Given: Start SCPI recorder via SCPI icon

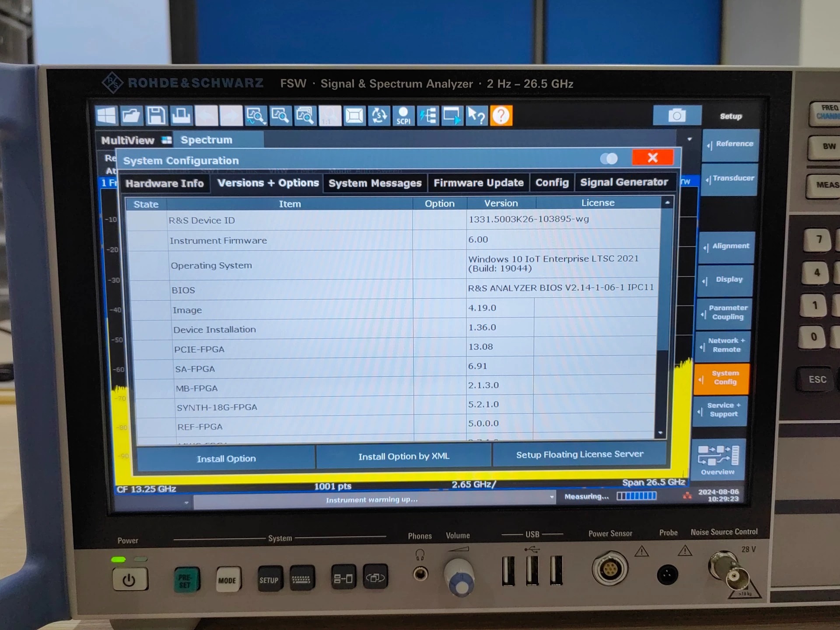Looking at the screenshot, I should click(403, 116).
